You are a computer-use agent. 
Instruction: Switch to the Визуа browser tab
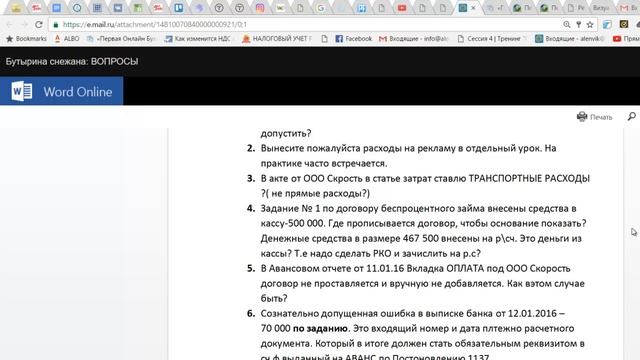click(601, 8)
